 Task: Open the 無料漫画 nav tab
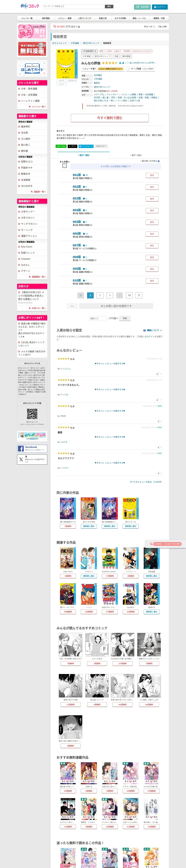46,18
